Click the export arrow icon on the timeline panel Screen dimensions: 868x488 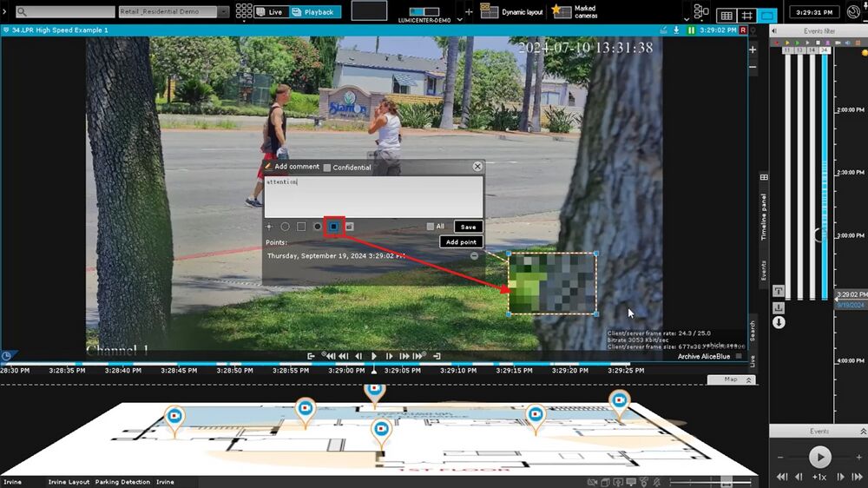click(779, 307)
